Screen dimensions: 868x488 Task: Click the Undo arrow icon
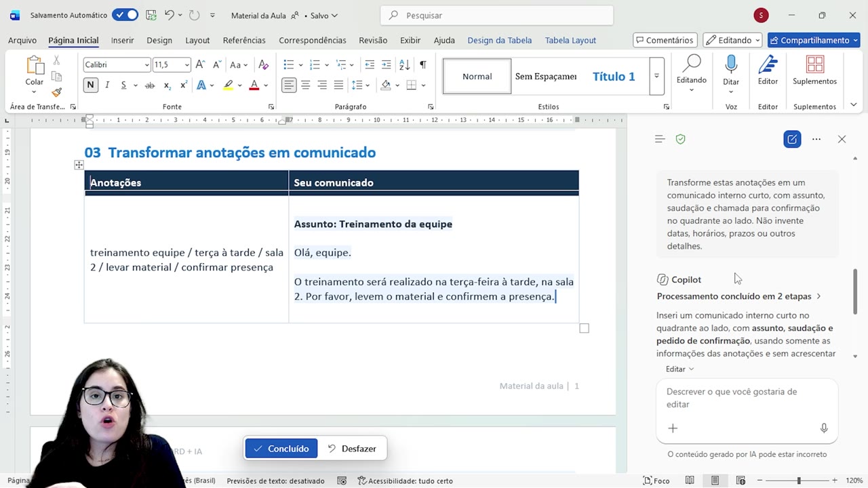click(x=170, y=15)
